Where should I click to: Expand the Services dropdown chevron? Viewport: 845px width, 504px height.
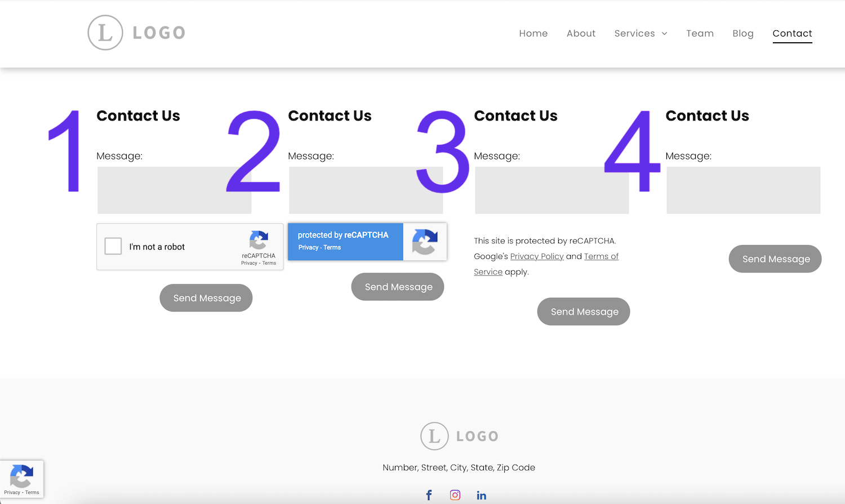coord(664,34)
